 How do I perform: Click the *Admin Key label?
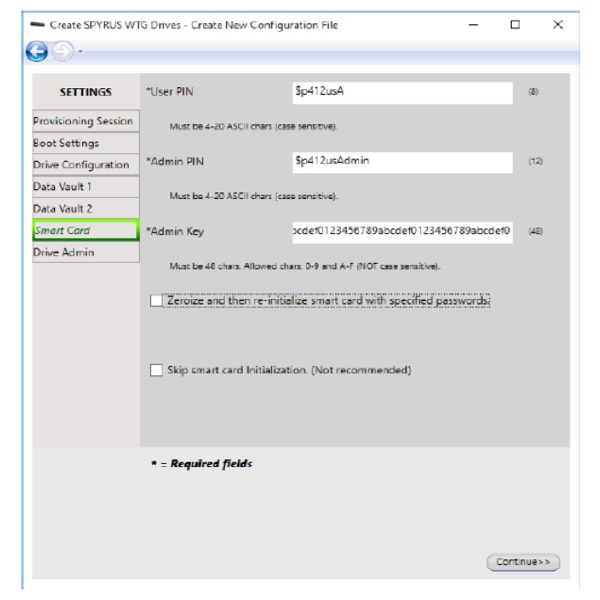(175, 232)
